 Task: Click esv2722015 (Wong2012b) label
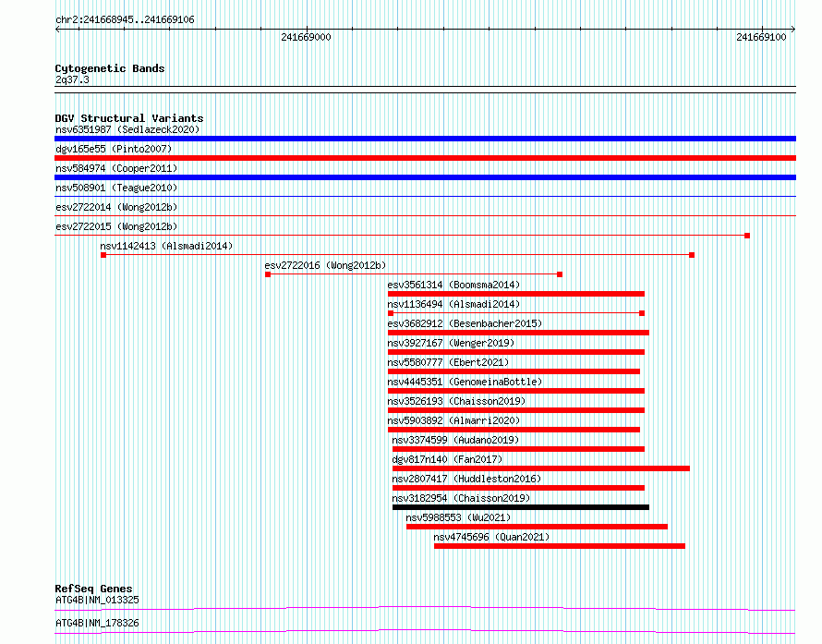pos(116,226)
